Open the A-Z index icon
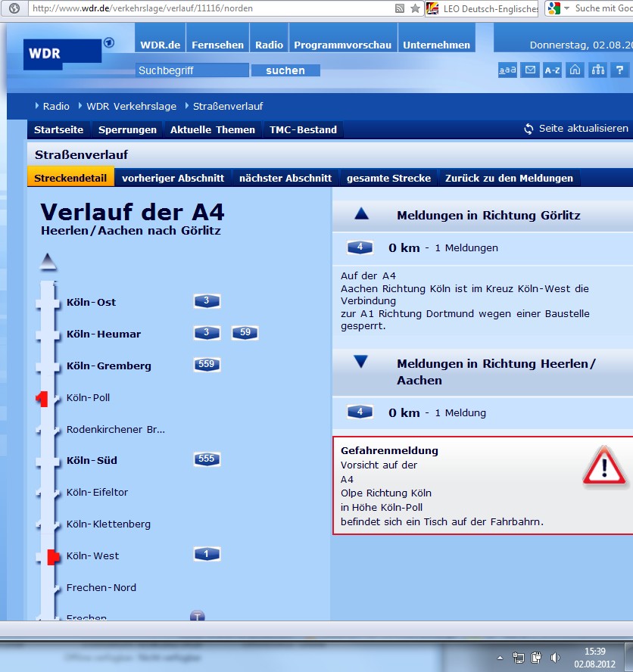 (553, 70)
